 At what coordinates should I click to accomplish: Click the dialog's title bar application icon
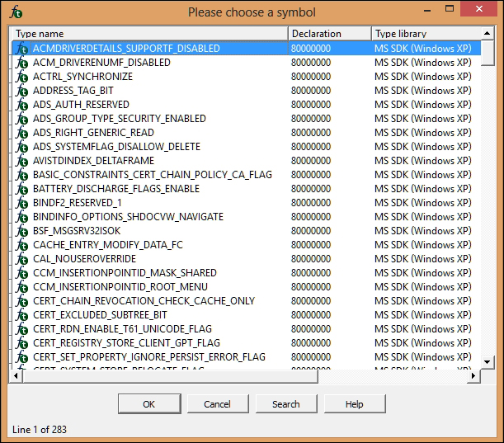point(16,12)
